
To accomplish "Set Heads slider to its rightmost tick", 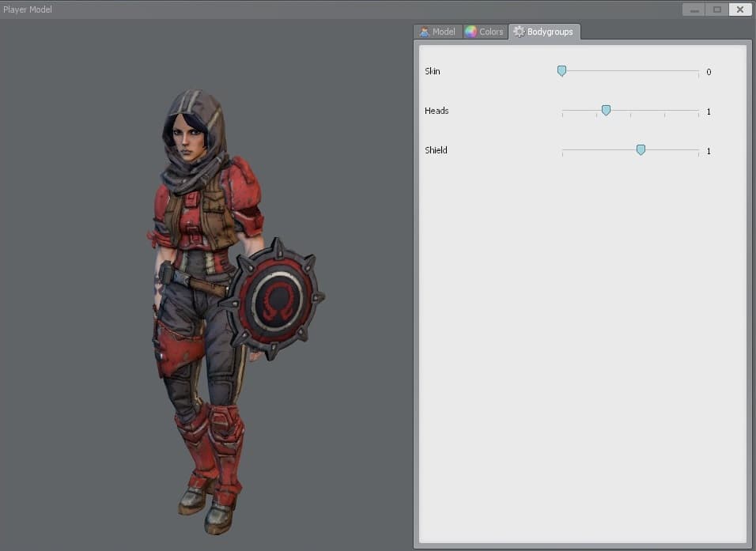I will point(698,111).
